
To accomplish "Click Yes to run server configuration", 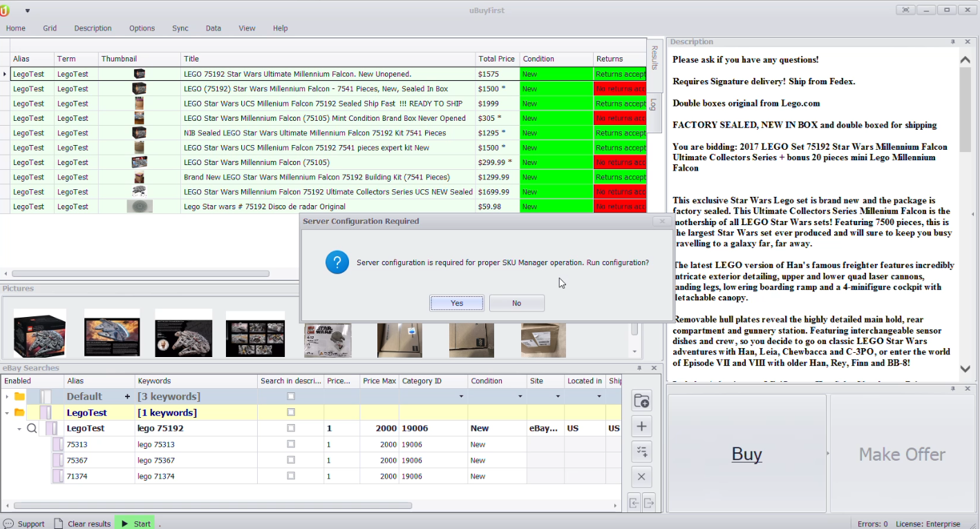I will pos(457,303).
